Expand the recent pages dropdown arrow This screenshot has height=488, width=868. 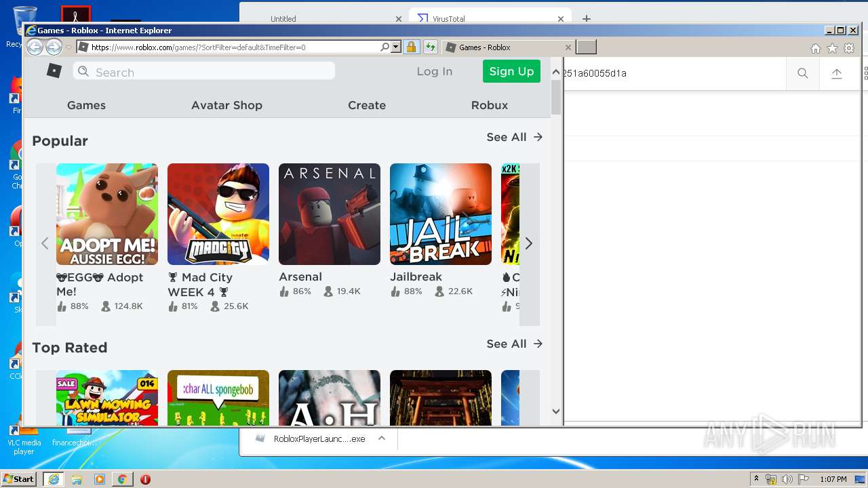(68, 47)
